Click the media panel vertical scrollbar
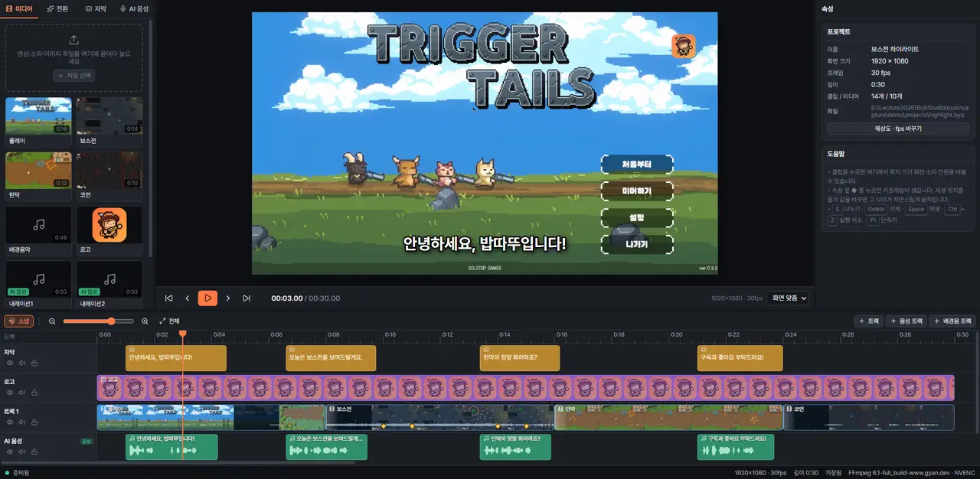Viewport: 980px width, 479px height. [x=151, y=138]
